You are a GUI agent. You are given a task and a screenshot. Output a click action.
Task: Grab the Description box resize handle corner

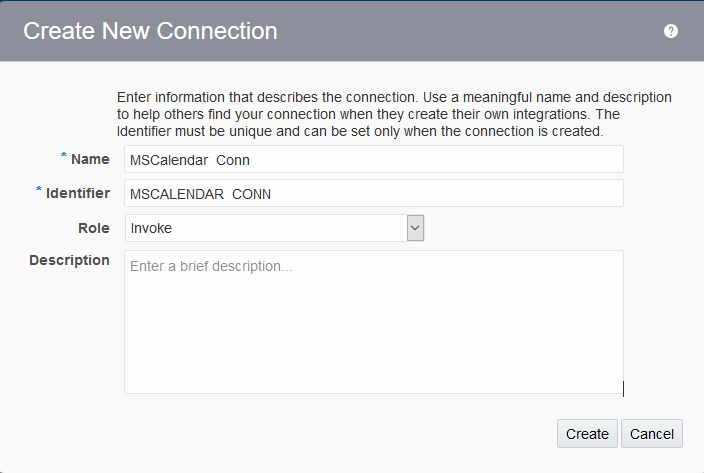click(621, 390)
